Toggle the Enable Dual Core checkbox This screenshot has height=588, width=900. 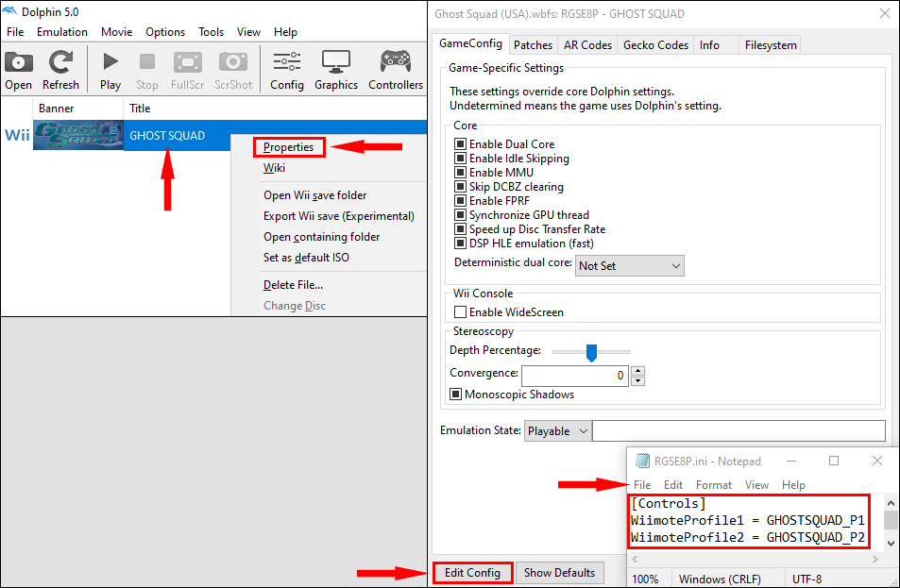point(460,144)
